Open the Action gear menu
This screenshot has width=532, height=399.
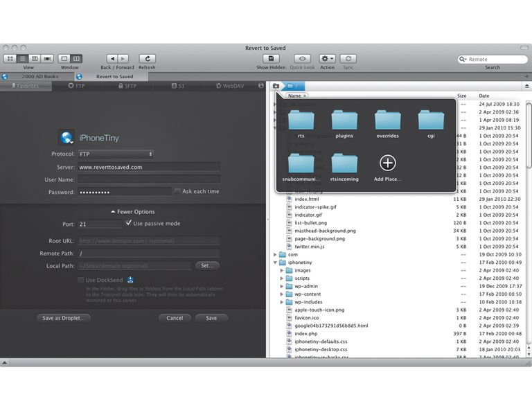328,59
